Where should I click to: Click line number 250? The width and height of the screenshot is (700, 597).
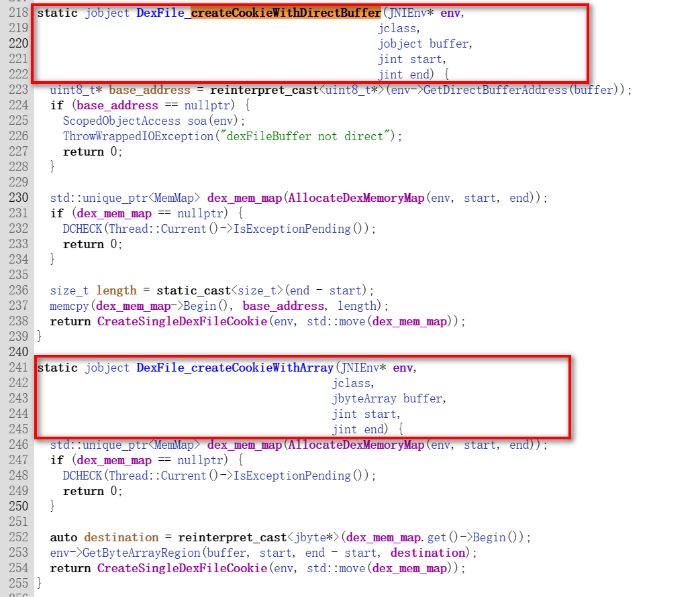coord(19,506)
